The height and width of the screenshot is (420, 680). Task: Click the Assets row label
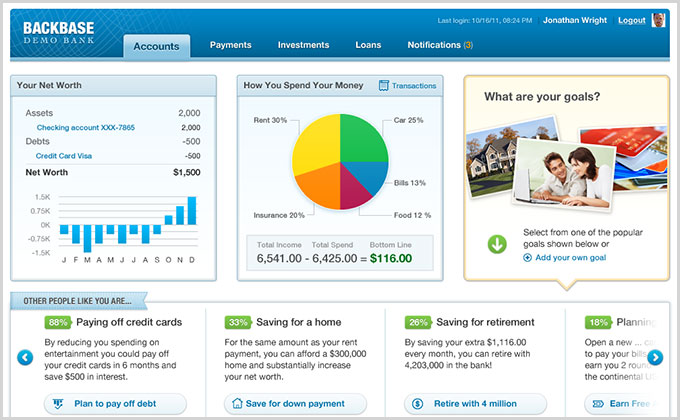pos(39,113)
